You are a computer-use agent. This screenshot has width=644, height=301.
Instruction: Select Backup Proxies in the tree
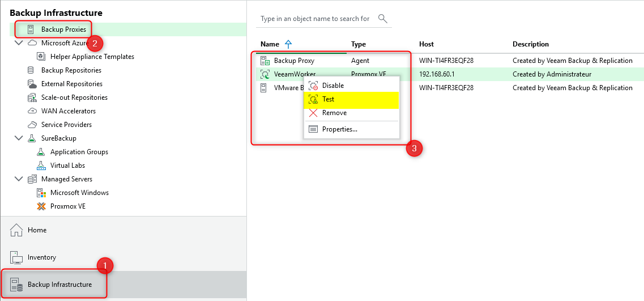[x=63, y=29]
